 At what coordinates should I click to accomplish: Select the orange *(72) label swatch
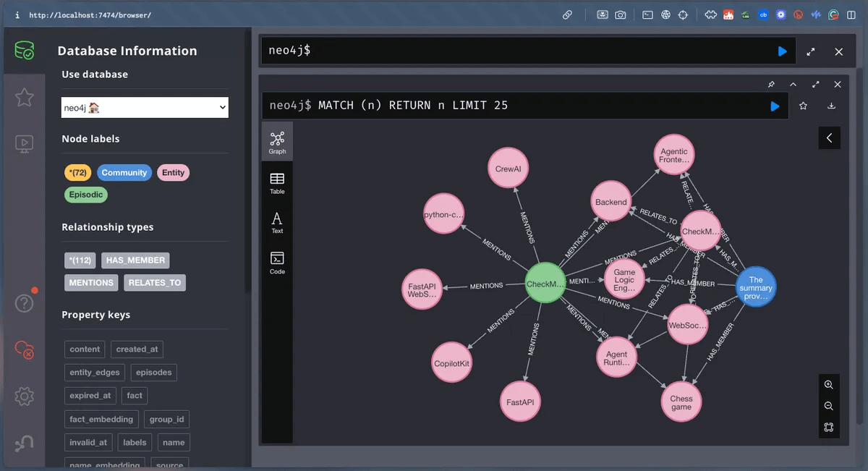point(78,172)
